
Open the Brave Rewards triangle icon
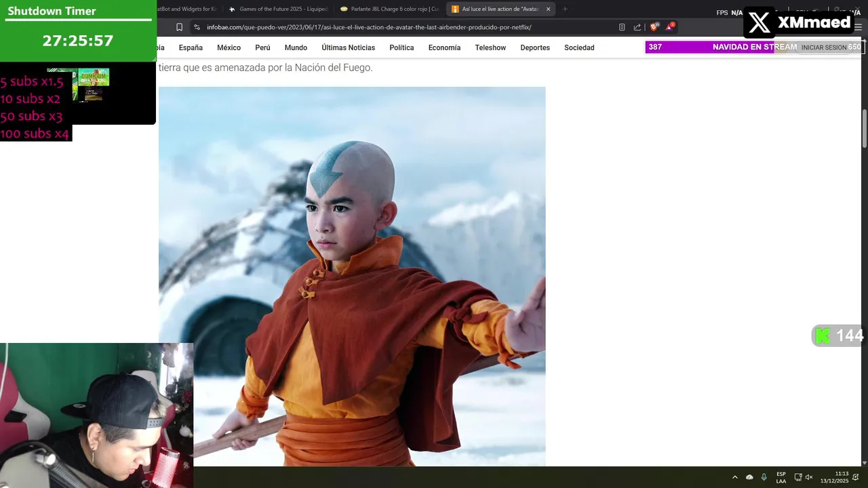tap(670, 27)
